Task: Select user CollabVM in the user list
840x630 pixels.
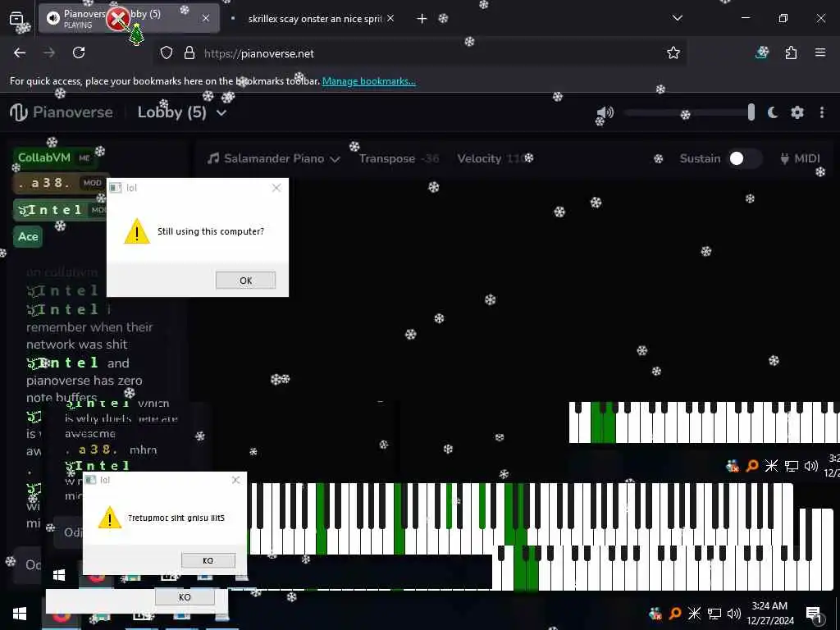Action: [x=54, y=157]
